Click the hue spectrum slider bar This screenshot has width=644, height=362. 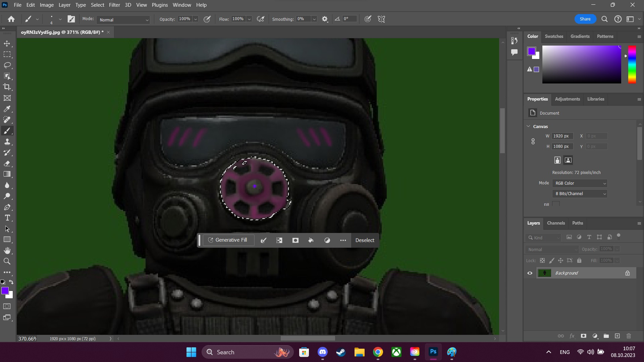click(x=632, y=64)
